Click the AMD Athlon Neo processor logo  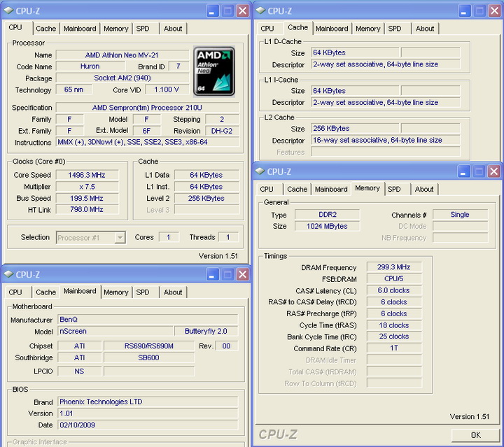point(214,71)
